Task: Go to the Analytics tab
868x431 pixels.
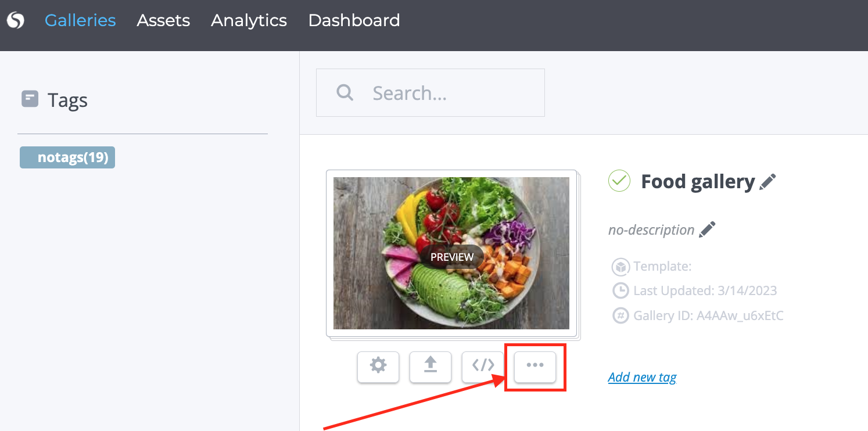Action: (x=249, y=20)
